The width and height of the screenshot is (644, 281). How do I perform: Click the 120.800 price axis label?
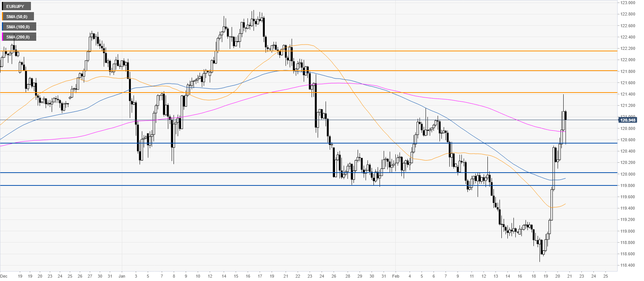point(628,128)
